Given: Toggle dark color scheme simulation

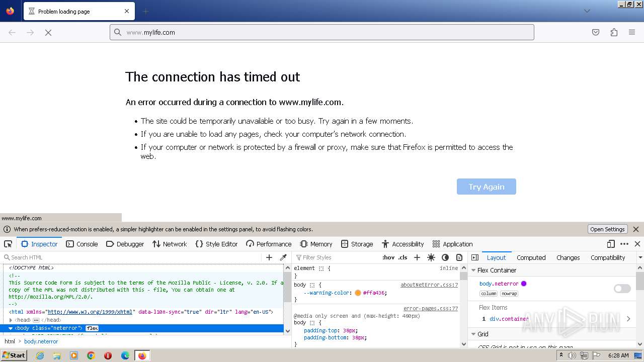Looking at the screenshot, I should pyautogui.click(x=445, y=257).
